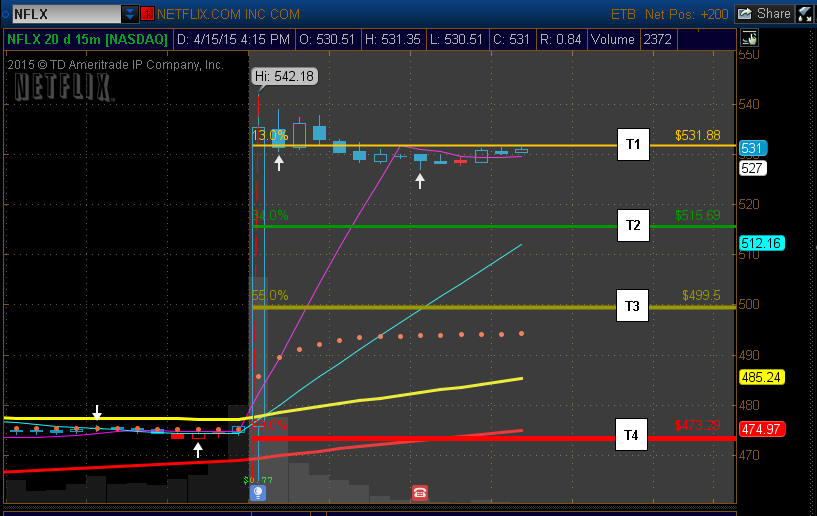The image size is (817, 516).
Task: Click the white down arrow above the yellow average line
Action: coord(97,413)
